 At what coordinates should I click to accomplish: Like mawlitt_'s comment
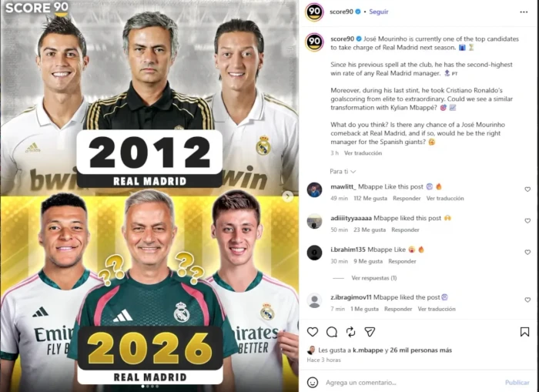527,189
